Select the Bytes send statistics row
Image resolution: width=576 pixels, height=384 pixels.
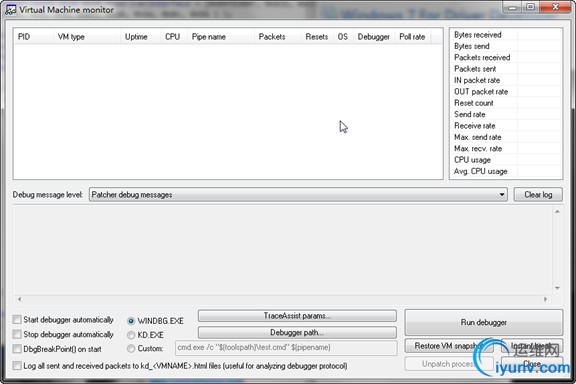[506, 46]
